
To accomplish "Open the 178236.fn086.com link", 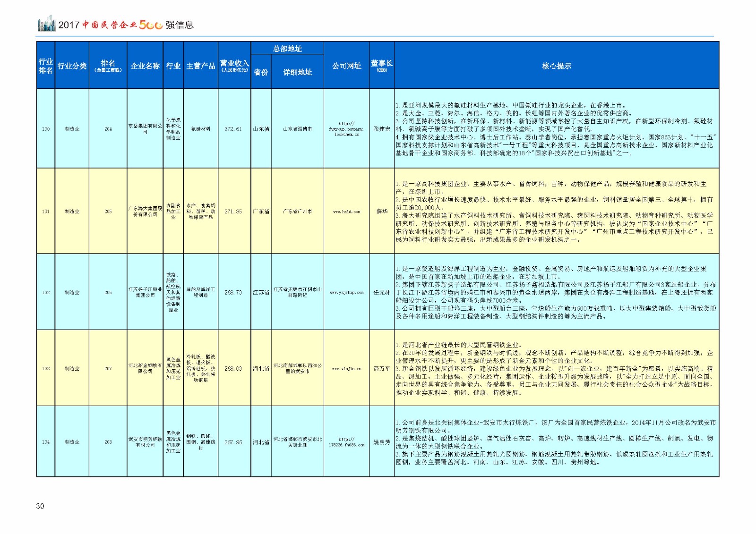I will click(346, 442).
